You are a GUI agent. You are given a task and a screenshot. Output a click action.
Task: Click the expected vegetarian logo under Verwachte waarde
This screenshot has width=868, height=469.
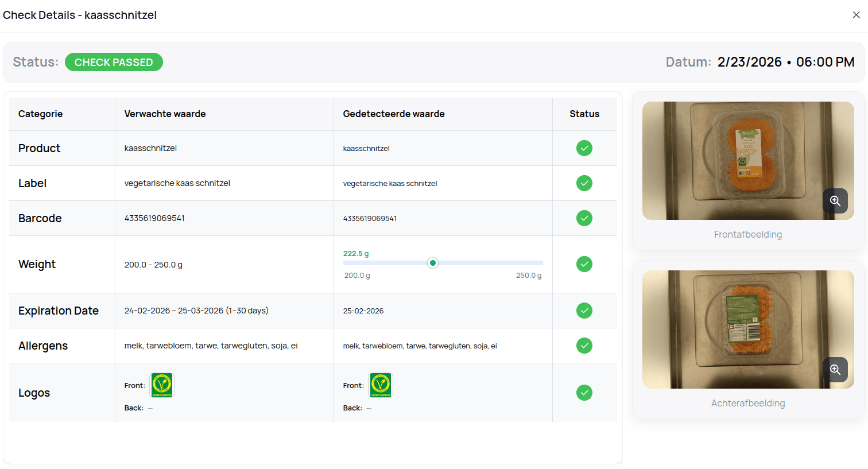click(x=162, y=385)
